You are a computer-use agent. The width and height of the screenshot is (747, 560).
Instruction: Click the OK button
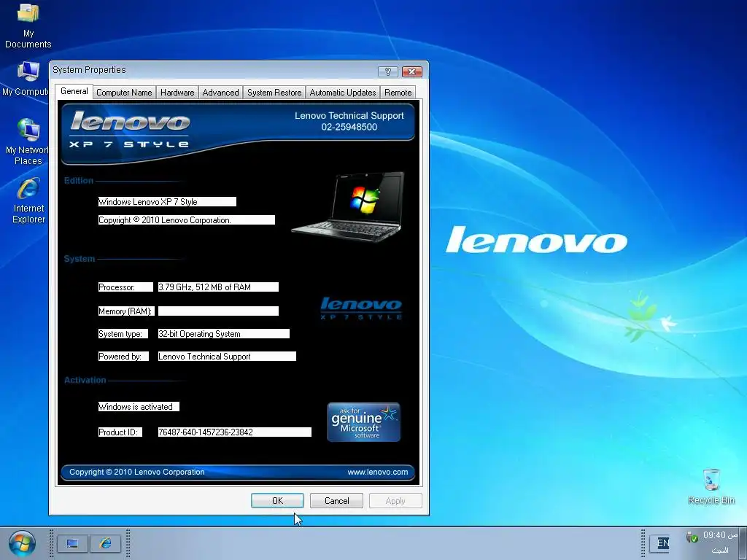point(277,500)
